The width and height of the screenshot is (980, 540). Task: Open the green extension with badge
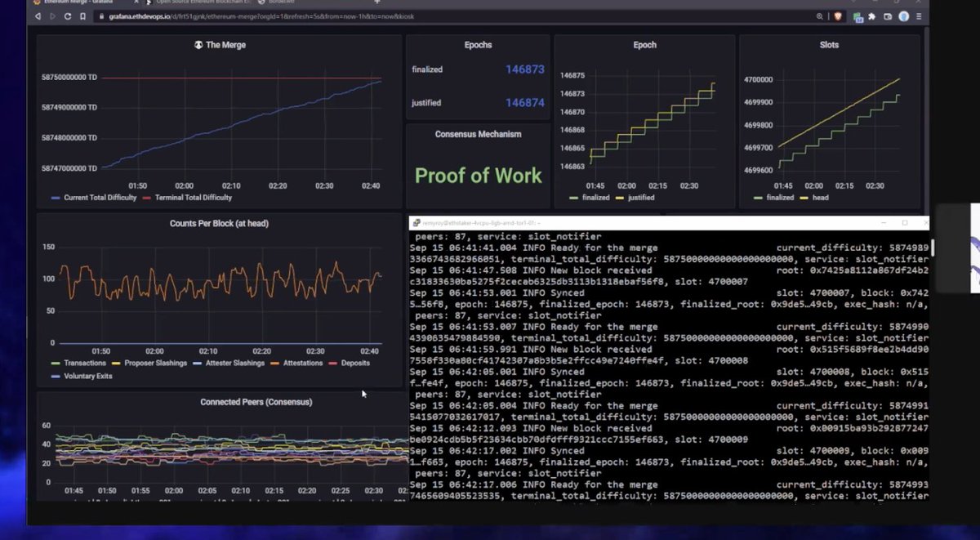(857, 16)
